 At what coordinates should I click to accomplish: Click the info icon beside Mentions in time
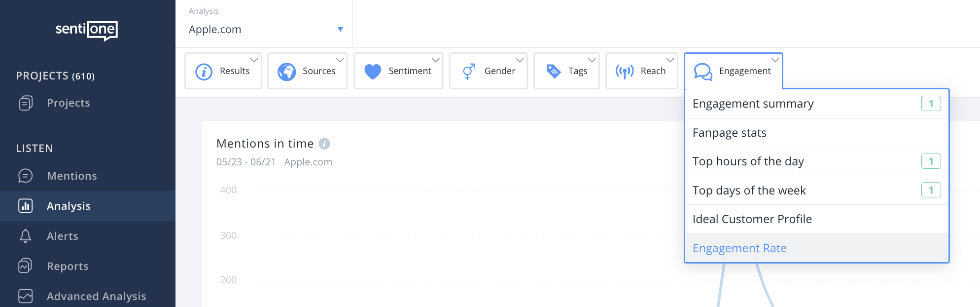tap(324, 144)
